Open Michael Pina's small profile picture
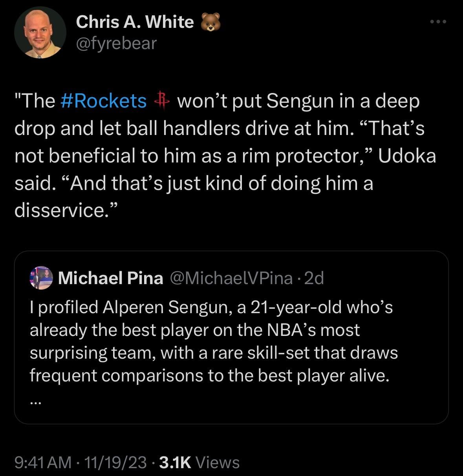Image resolution: width=463 pixels, height=476 pixels. [41, 278]
